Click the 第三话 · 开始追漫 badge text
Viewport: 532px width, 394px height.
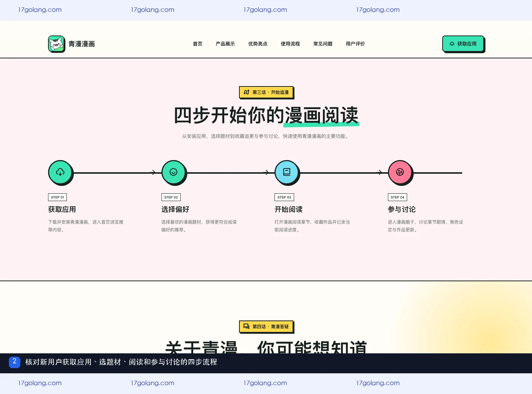(271, 92)
